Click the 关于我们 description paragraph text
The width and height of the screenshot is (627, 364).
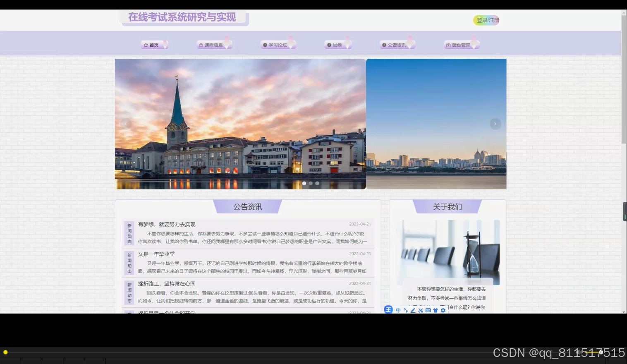pos(447,298)
